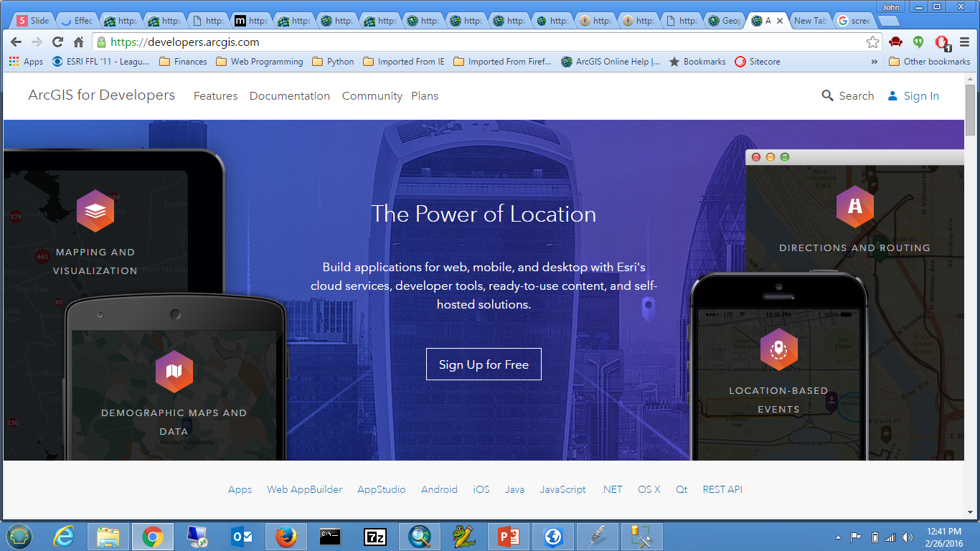Screen dimensions: 980x551
Task: Open Firefox from taskbar
Action: coord(286,536)
